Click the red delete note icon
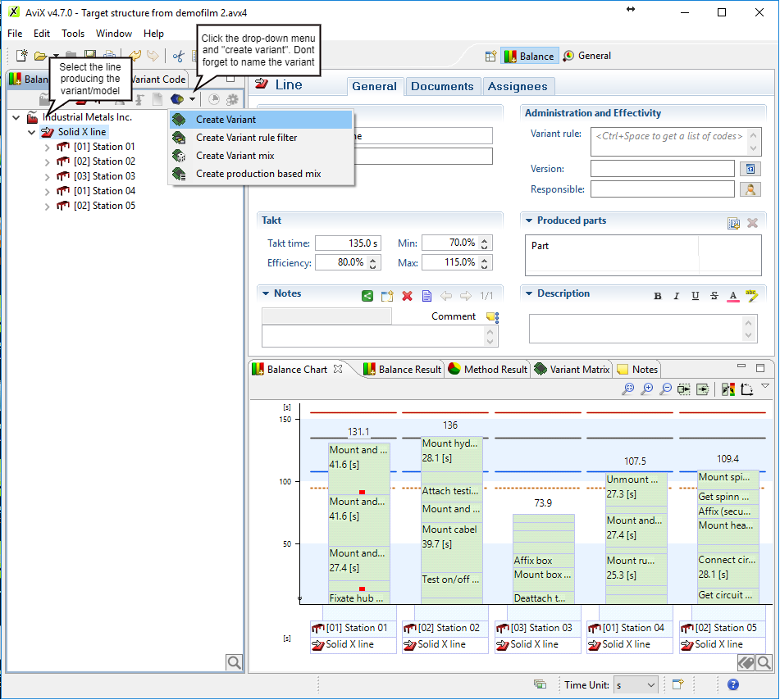The image size is (780, 700). [x=407, y=296]
